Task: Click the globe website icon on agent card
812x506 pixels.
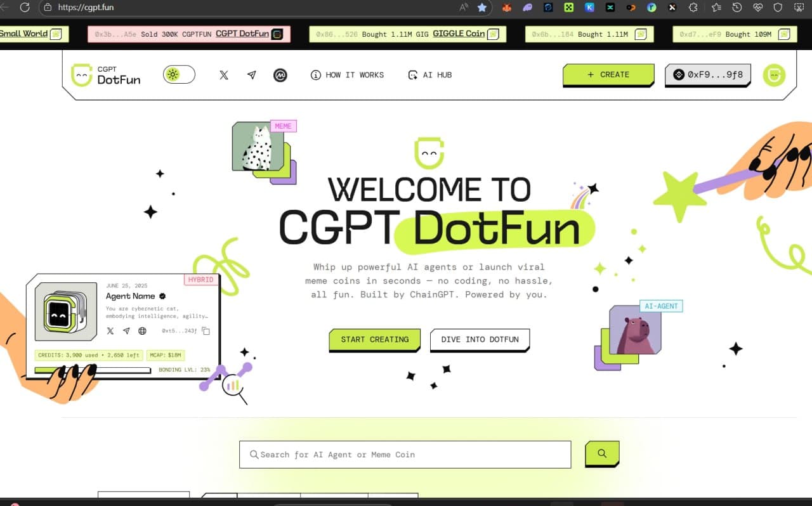Action: [x=142, y=331]
